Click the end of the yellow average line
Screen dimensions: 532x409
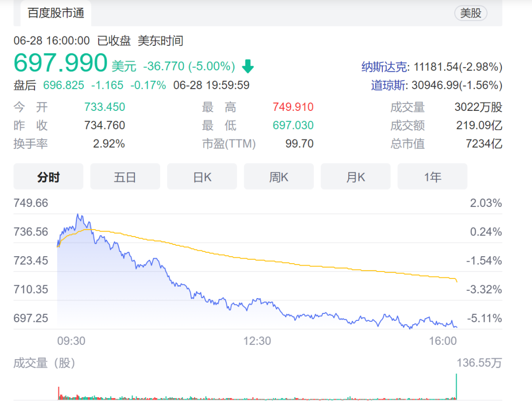click(457, 281)
